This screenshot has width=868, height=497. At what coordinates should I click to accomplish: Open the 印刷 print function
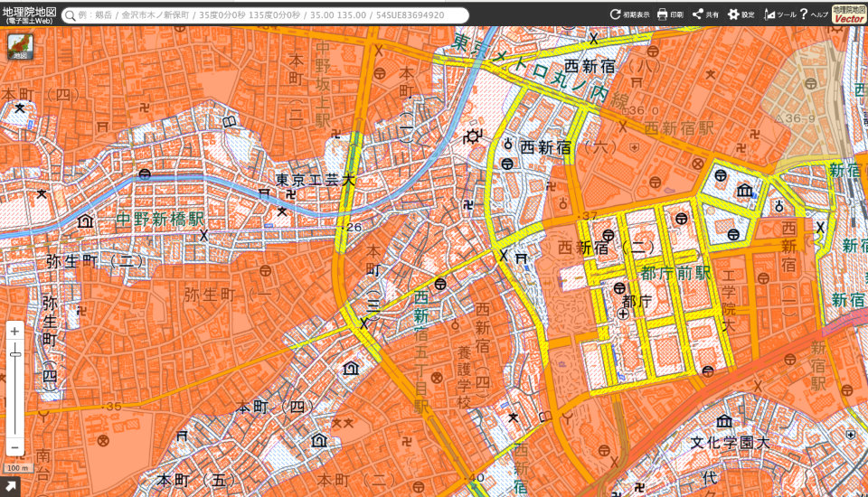[670, 14]
